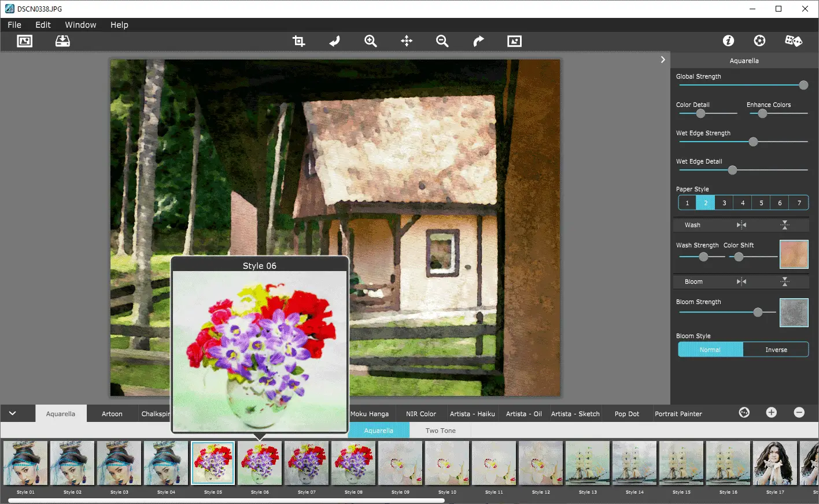Collapse the styles panel with the chevron arrow
This screenshot has width=819, height=504.
tap(17, 413)
